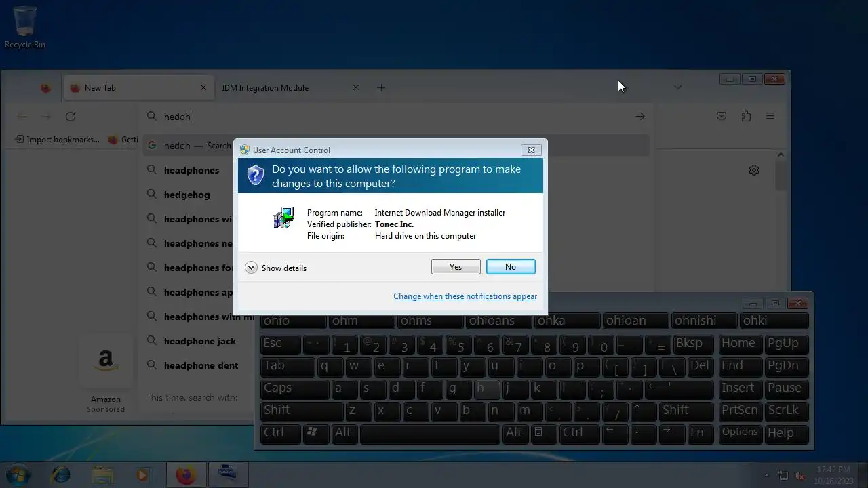Toggle the Shift key beside PrtScn
This screenshot has width=868, height=488.
687,410
